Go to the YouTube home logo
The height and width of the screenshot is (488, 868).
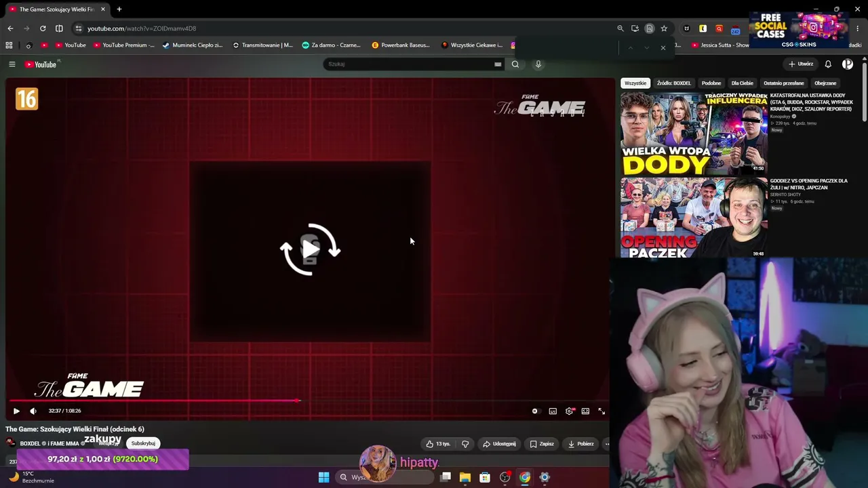(x=41, y=64)
